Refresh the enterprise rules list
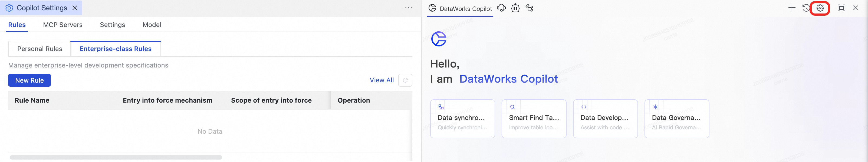868x162 pixels. (x=405, y=80)
